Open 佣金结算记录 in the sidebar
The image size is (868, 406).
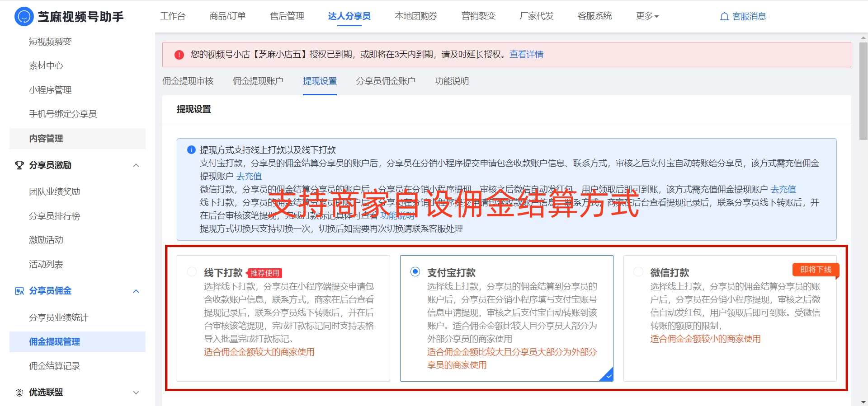click(x=55, y=366)
